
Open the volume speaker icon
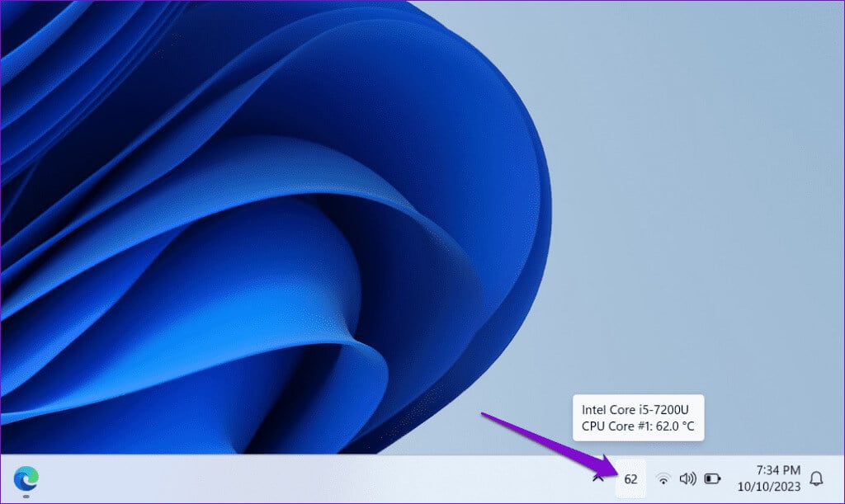(687, 478)
